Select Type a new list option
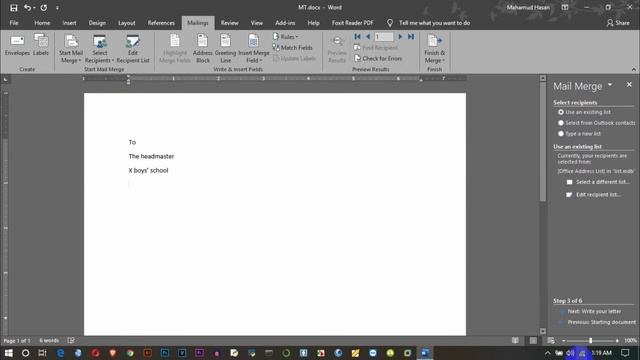The height and width of the screenshot is (360, 640). click(580, 133)
